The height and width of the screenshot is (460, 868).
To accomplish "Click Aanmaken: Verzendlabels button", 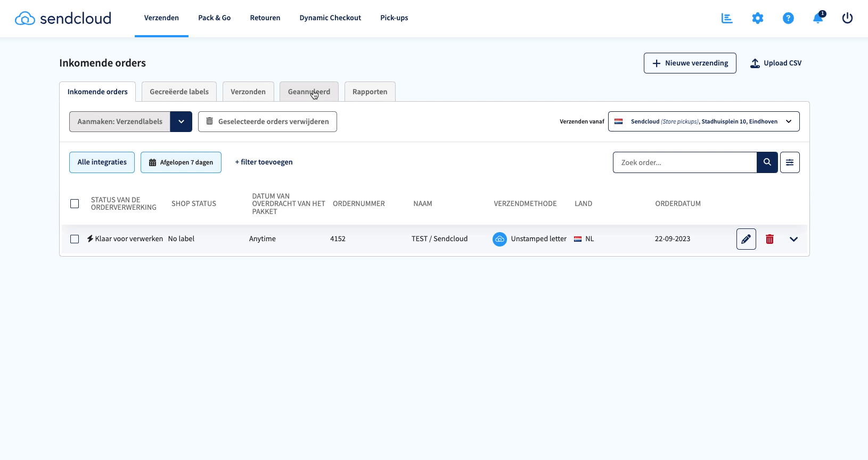I will coord(120,121).
